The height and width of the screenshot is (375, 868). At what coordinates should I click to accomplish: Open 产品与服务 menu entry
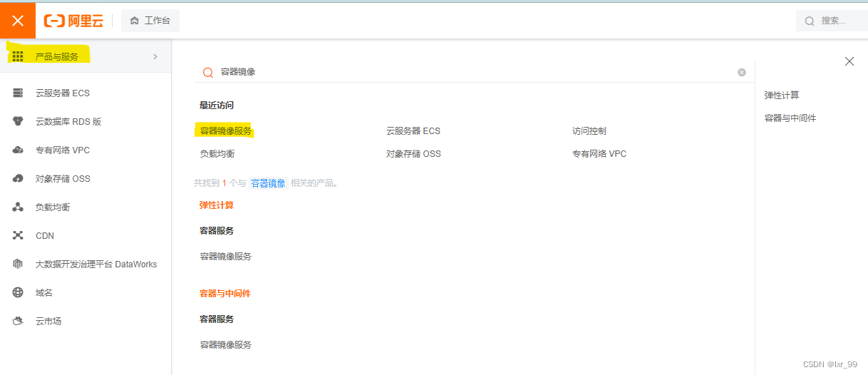coord(86,56)
